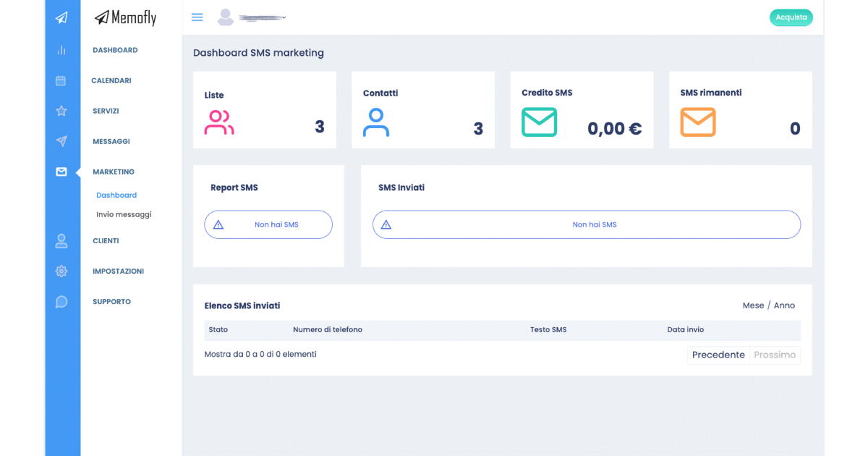Click the person clients sidebar icon
This screenshot has height=456, width=868.
tap(61, 241)
